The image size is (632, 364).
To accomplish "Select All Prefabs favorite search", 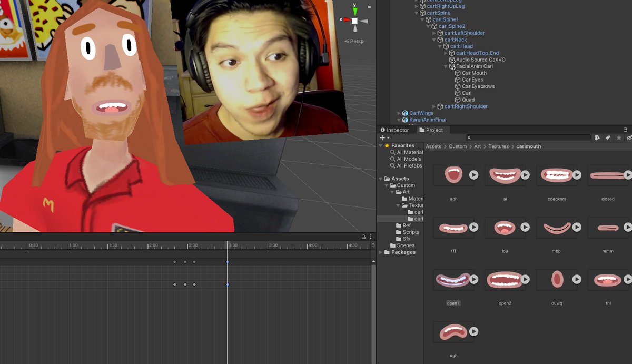I will click(406, 165).
